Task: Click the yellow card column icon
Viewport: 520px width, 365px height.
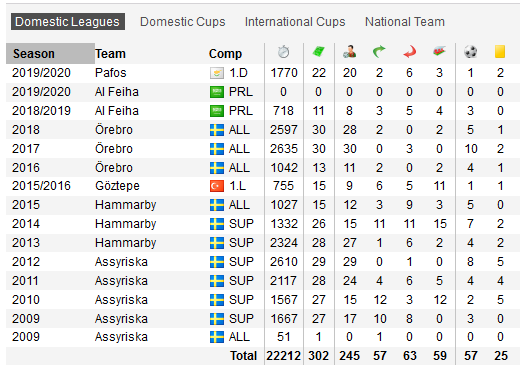Action: 500,52
